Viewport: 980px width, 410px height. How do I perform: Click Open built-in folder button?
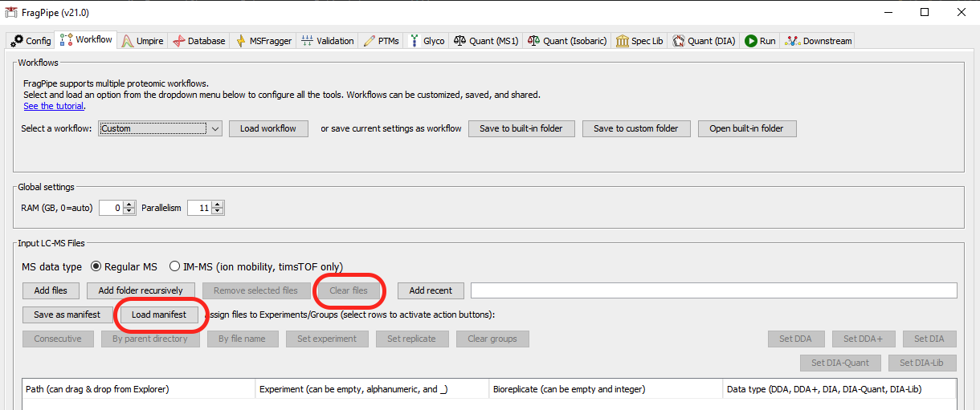click(x=746, y=128)
